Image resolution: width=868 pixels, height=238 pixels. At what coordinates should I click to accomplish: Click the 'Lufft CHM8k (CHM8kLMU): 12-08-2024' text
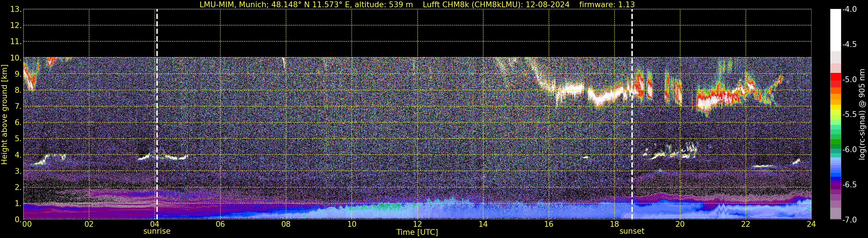tap(496, 5)
